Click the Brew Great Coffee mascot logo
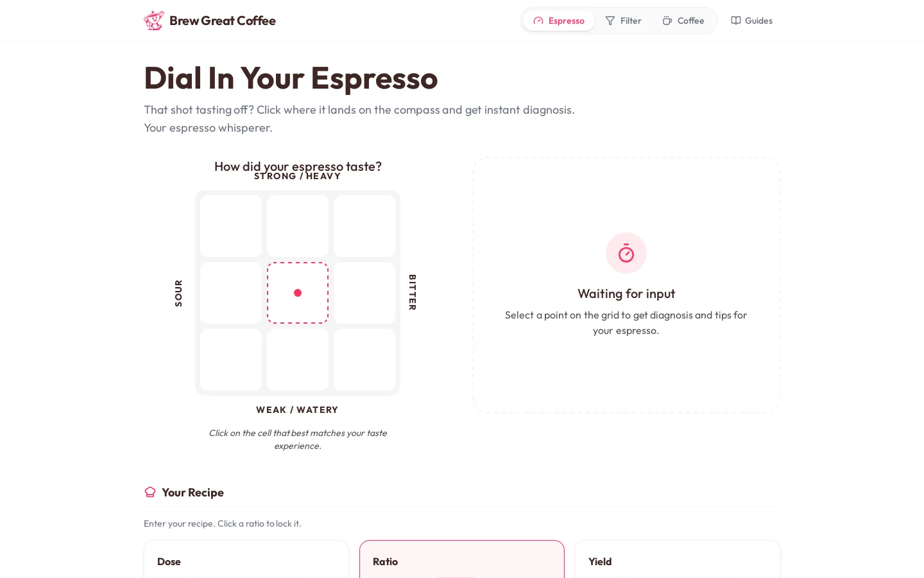924x578 pixels. [154, 21]
